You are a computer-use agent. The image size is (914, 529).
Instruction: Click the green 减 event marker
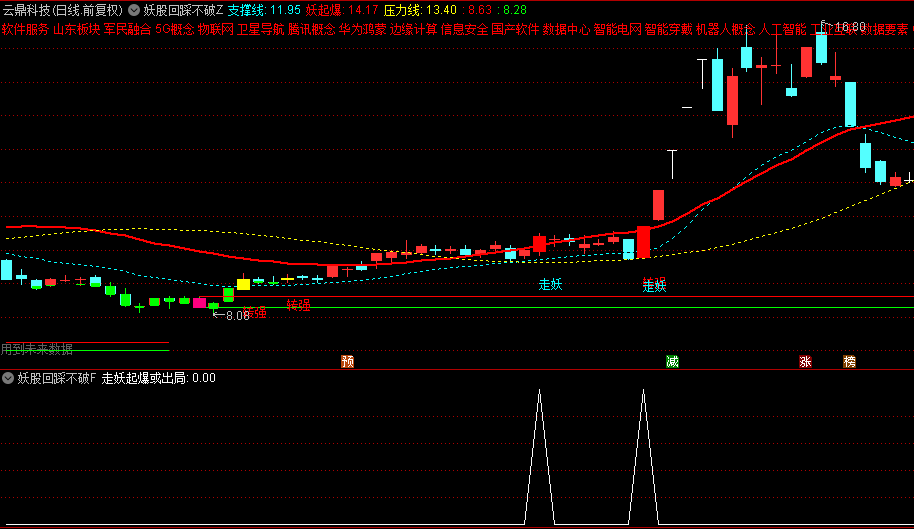pyautogui.click(x=673, y=362)
